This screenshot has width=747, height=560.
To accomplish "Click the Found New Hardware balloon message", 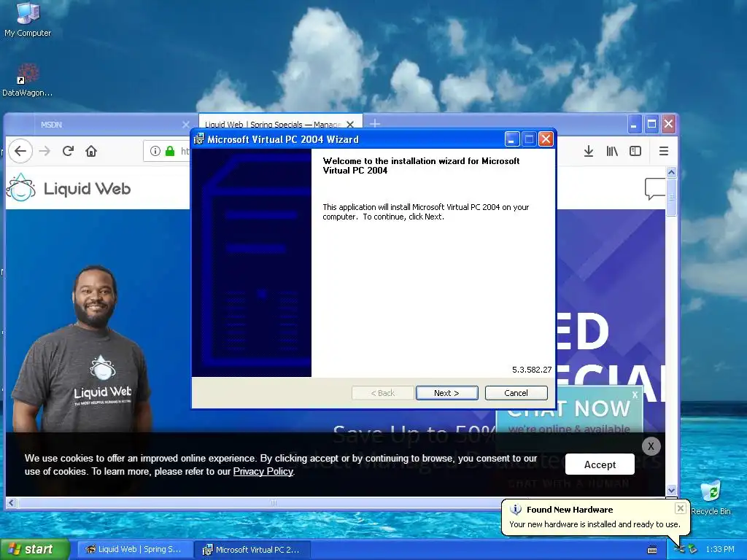I will pyautogui.click(x=595, y=524).
